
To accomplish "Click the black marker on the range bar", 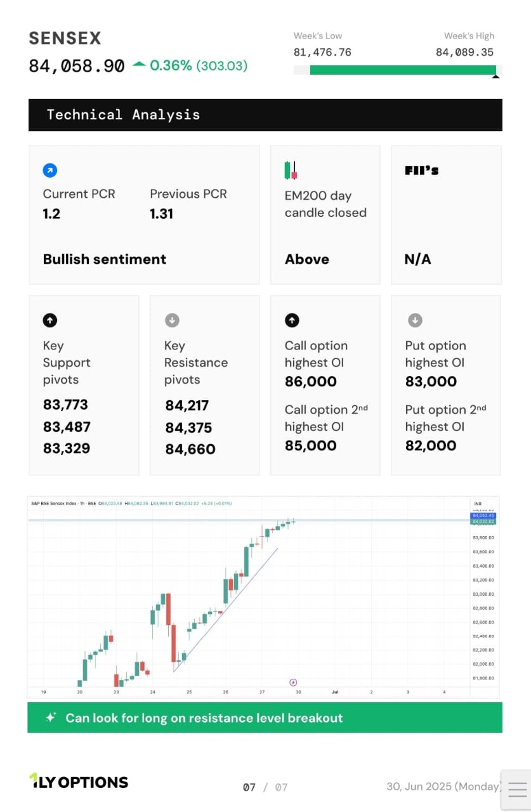I will click(x=496, y=76).
